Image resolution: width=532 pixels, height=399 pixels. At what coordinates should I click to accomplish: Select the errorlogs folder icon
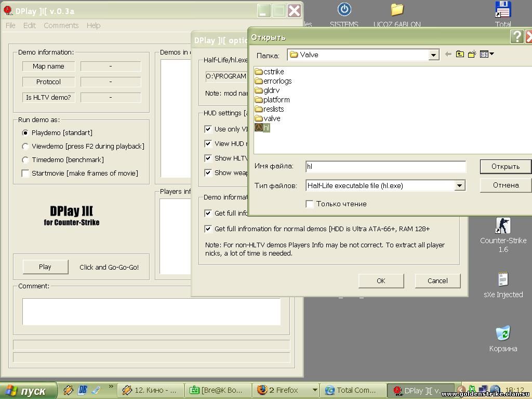259,81
